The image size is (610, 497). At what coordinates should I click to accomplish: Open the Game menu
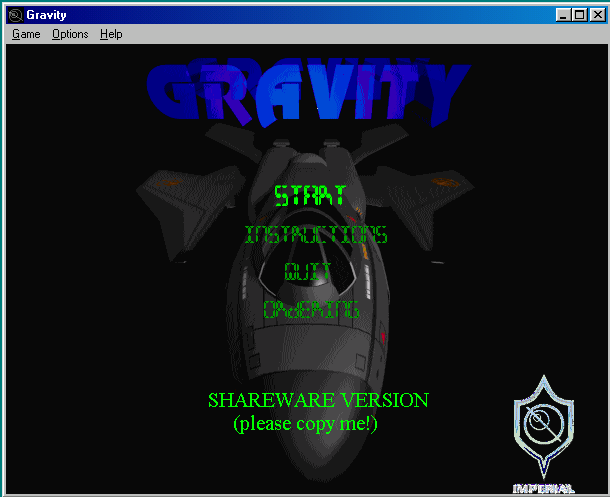[x=26, y=34]
